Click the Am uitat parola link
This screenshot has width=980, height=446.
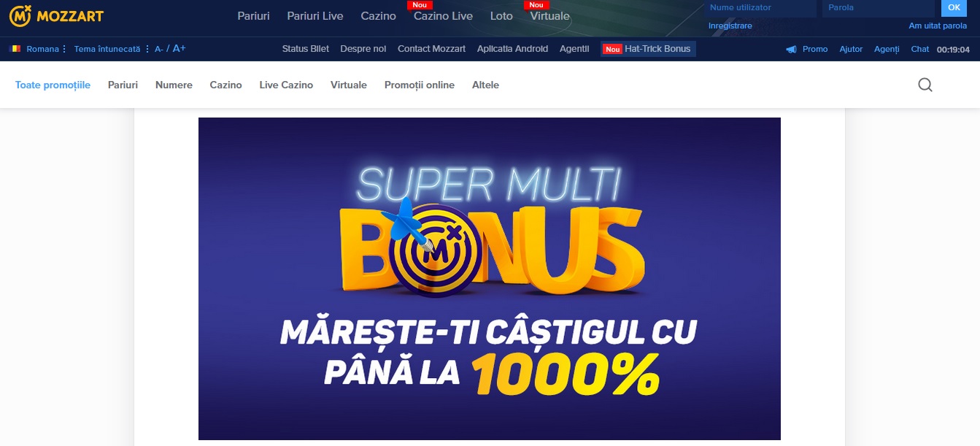coord(938,26)
